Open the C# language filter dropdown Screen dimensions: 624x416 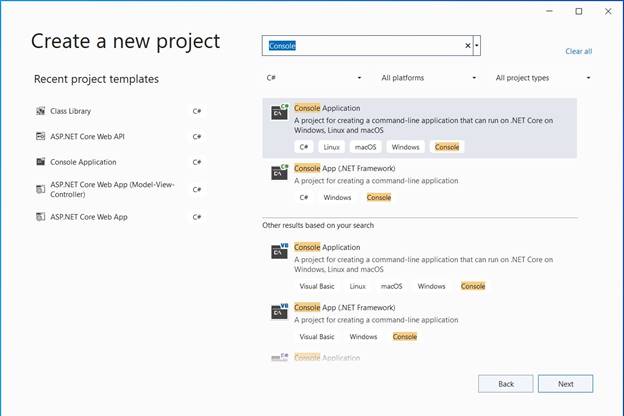tap(314, 78)
